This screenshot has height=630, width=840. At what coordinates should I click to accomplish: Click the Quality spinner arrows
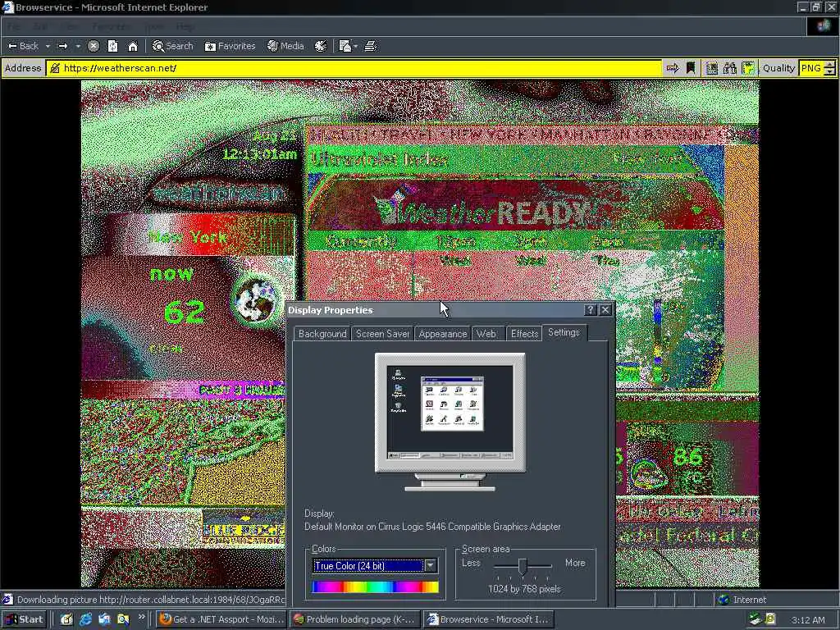coord(829,68)
